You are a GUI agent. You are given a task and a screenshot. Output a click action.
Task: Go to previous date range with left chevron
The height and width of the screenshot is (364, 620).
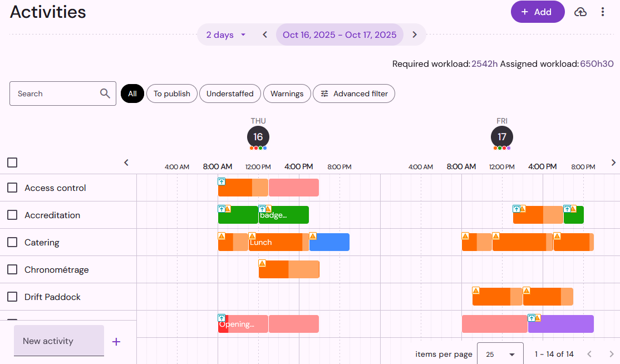pos(265,35)
